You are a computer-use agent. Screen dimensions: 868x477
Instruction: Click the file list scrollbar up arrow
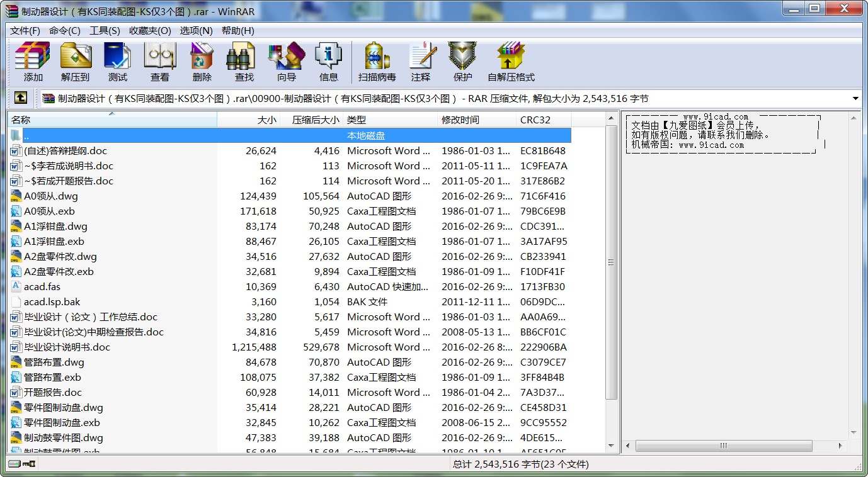[611, 118]
